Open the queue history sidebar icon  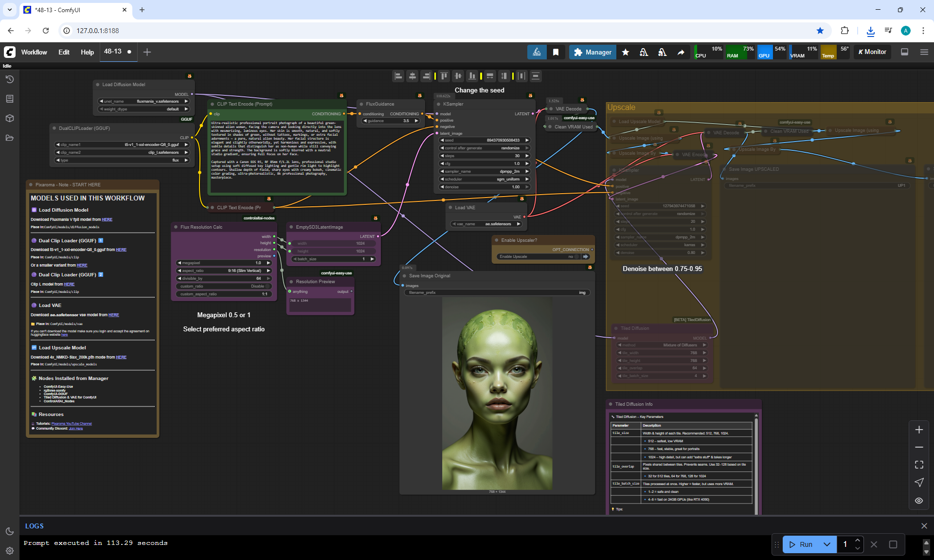point(9,79)
